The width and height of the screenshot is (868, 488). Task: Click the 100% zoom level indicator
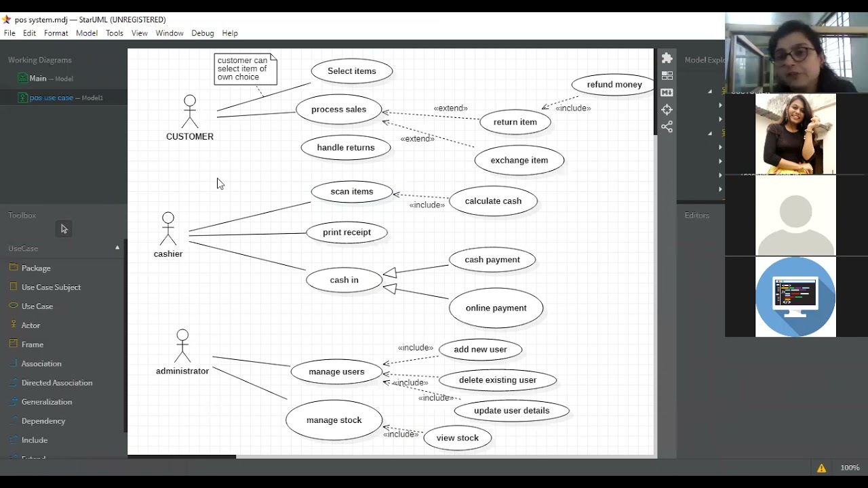(x=850, y=468)
